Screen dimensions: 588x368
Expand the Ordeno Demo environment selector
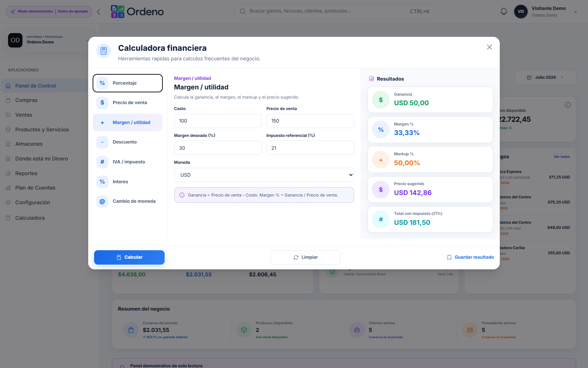click(x=50, y=40)
